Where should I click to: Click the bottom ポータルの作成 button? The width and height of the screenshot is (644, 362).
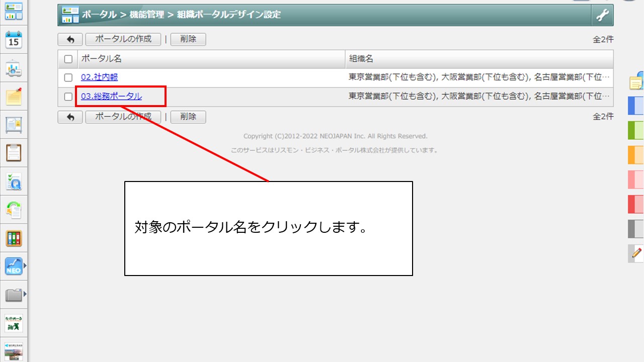pos(123,117)
